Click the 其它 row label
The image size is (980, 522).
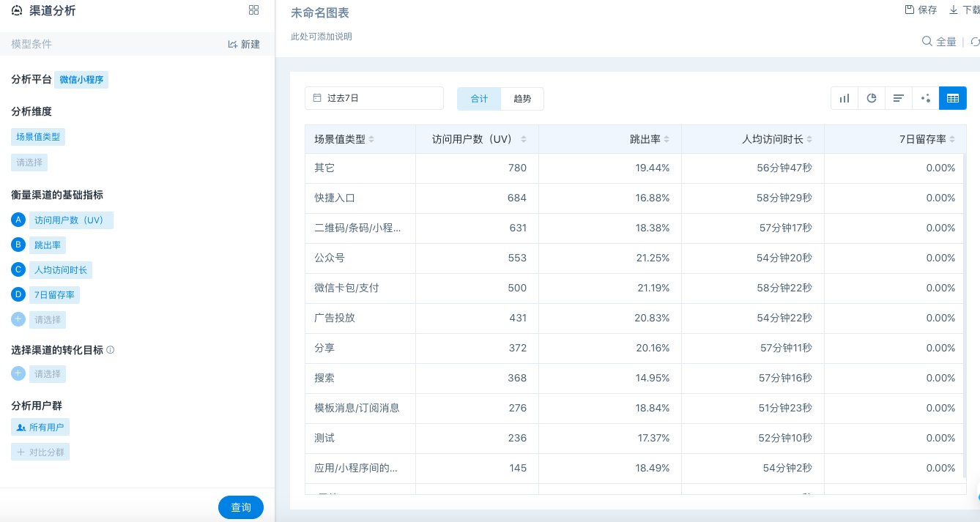324,168
